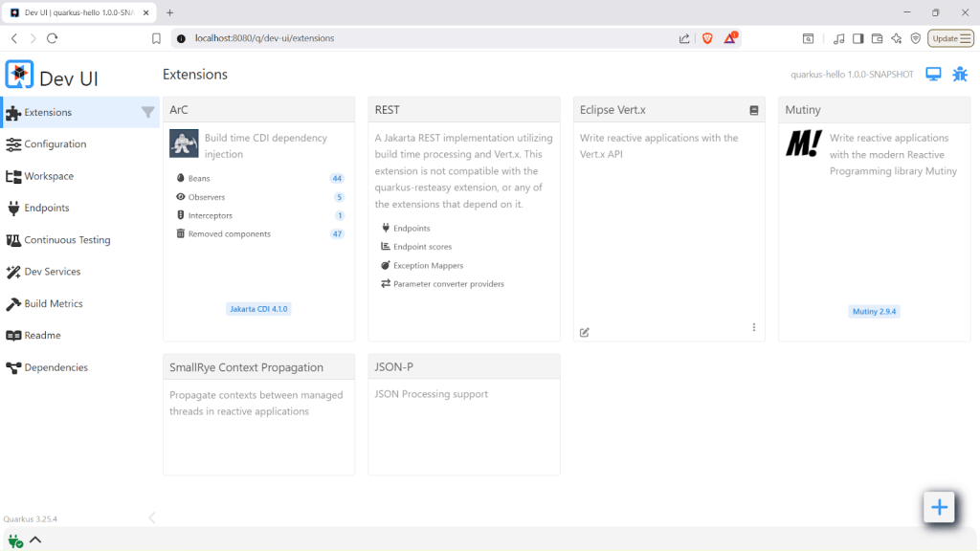The width and height of the screenshot is (980, 551).
Task: Toggle the browser sidebar panel icon
Action: coord(857,38)
